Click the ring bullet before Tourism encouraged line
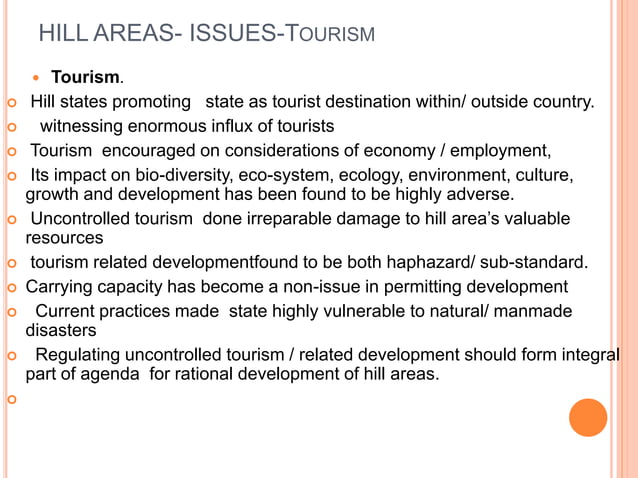Viewport: 638px width, 478px height. click(x=12, y=151)
